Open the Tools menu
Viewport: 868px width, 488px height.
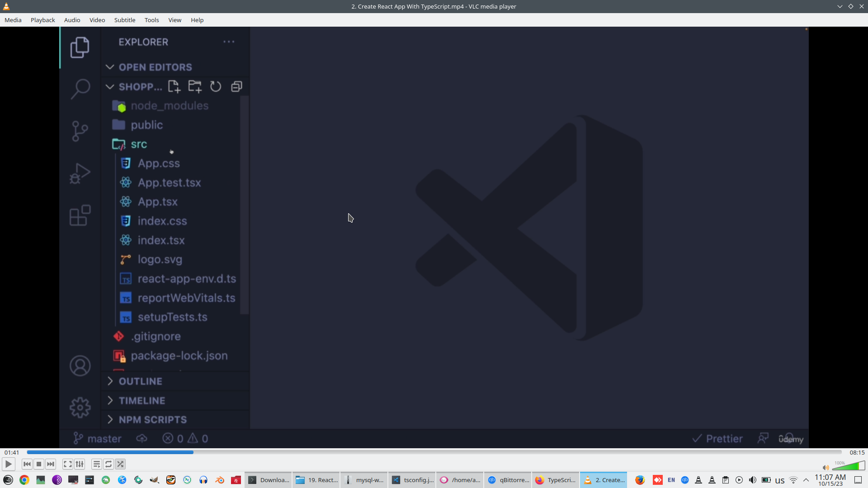click(x=151, y=20)
